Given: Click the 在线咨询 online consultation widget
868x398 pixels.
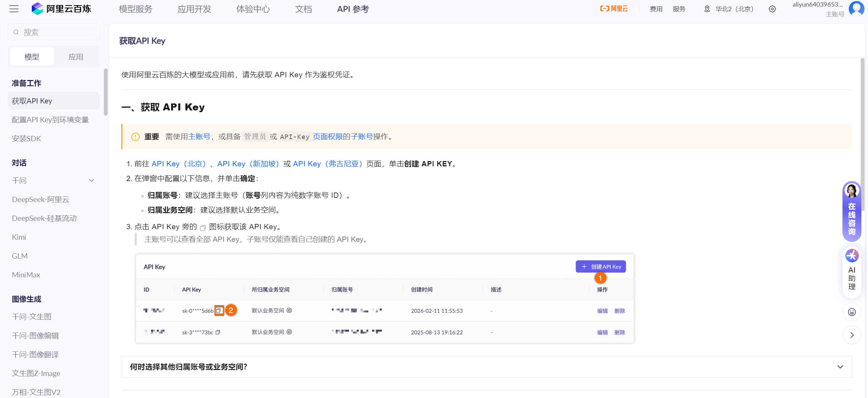Looking at the screenshot, I should coord(852,211).
